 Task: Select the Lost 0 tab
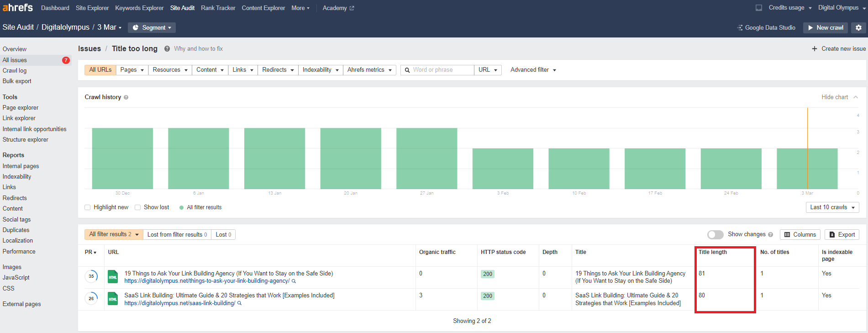pyautogui.click(x=223, y=235)
